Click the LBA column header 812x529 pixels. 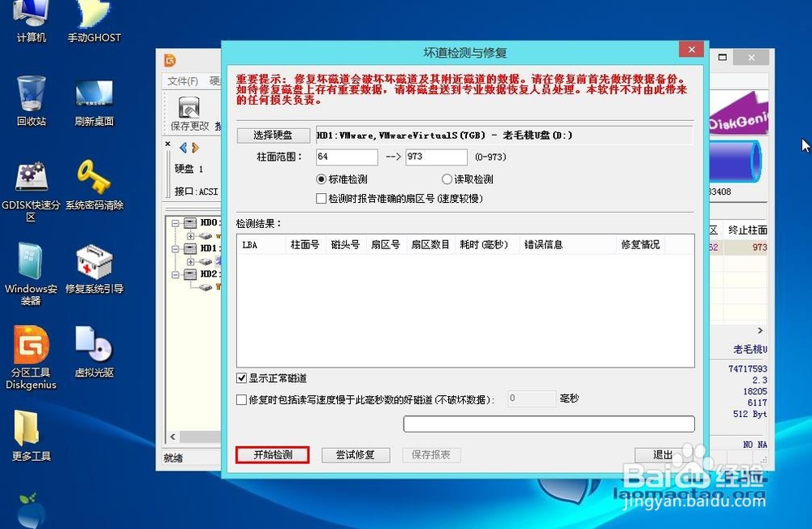tap(261, 245)
